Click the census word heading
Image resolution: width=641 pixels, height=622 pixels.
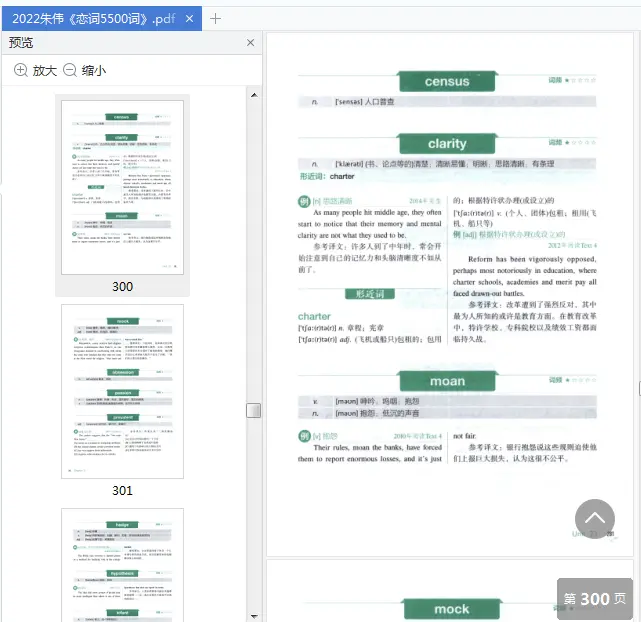tap(447, 81)
